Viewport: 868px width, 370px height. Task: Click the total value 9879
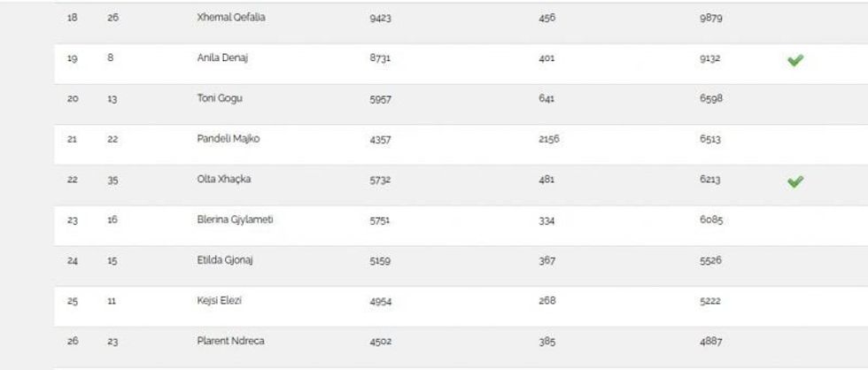[711, 18]
